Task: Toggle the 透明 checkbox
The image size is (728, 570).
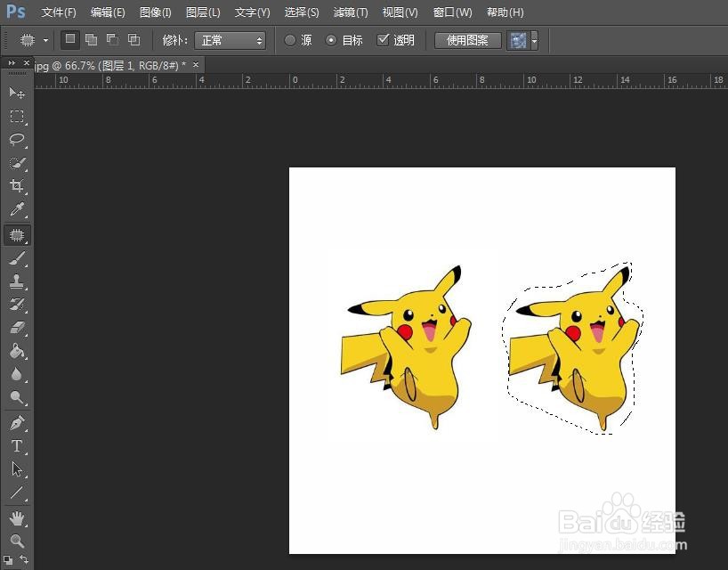Action: click(383, 40)
